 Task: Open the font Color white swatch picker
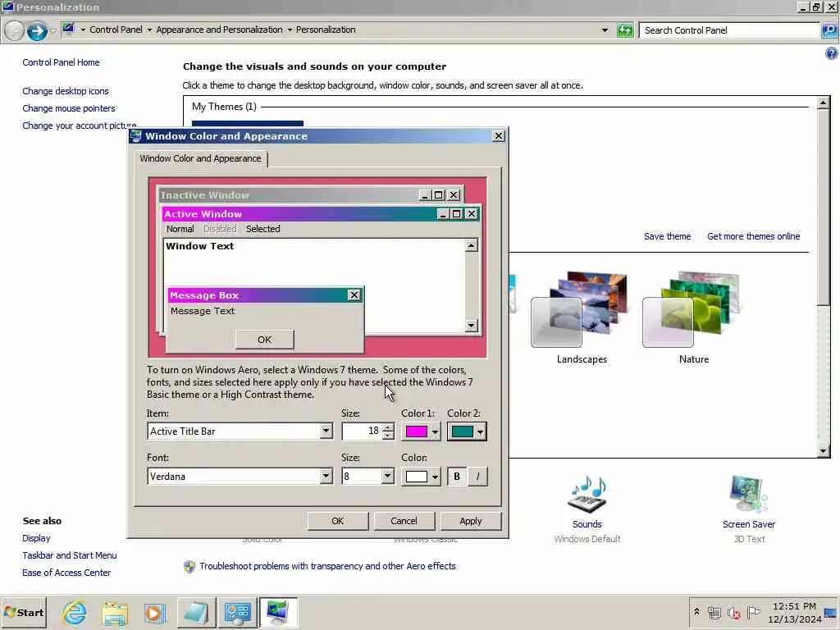pyautogui.click(x=421, y=477)
